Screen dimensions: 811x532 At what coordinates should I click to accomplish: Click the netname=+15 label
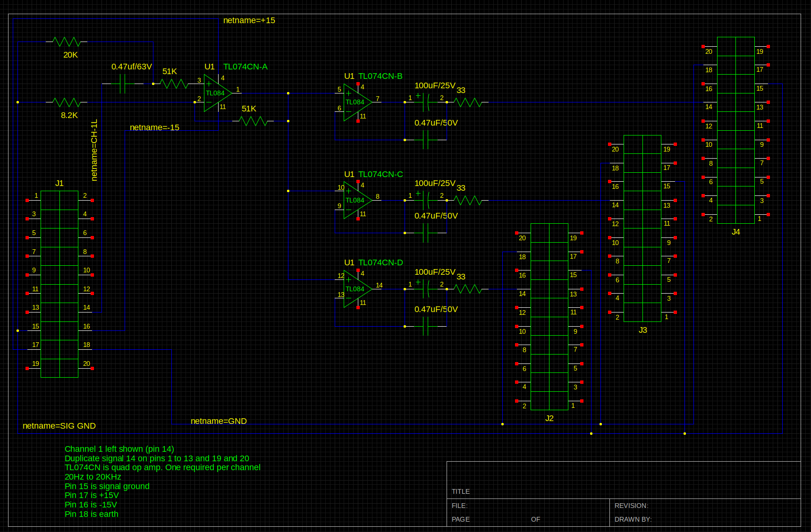[x=249, y=20]
